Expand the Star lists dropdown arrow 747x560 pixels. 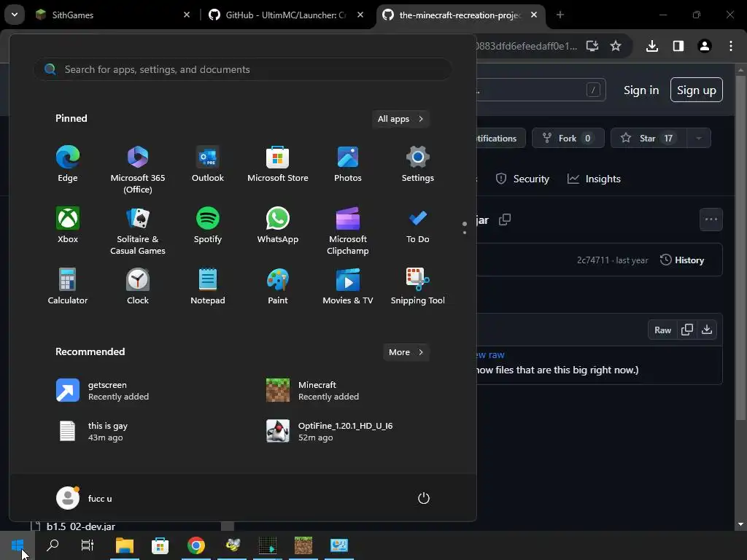(x=699, y=138)
